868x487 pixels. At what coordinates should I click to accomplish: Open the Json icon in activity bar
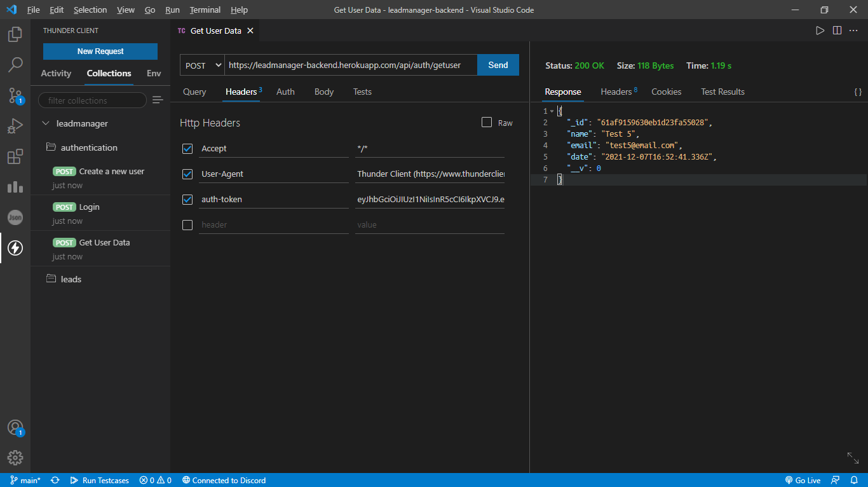tap(15, 217)
